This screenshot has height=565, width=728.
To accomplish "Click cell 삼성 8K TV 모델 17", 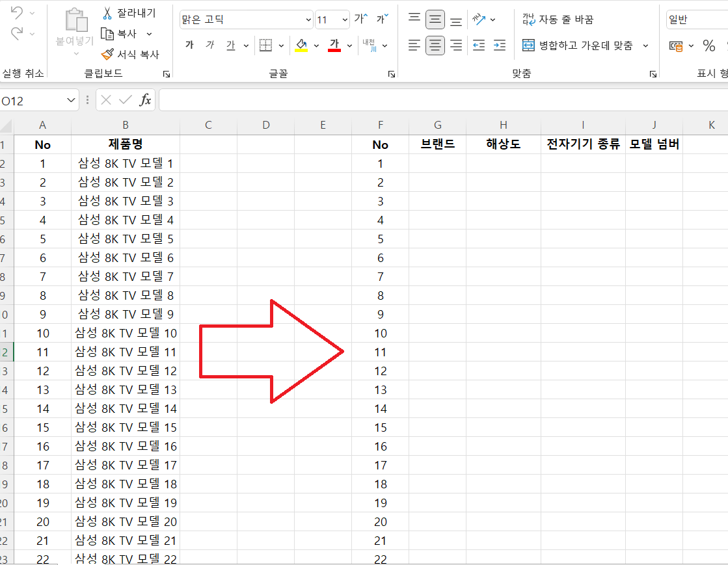I will click(x=126, y=465).
